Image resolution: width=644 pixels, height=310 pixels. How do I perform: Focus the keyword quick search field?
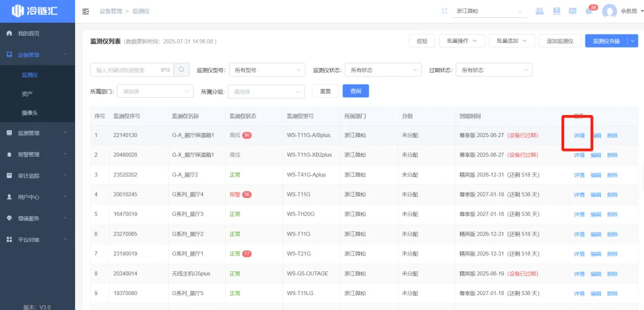(132, 70)
